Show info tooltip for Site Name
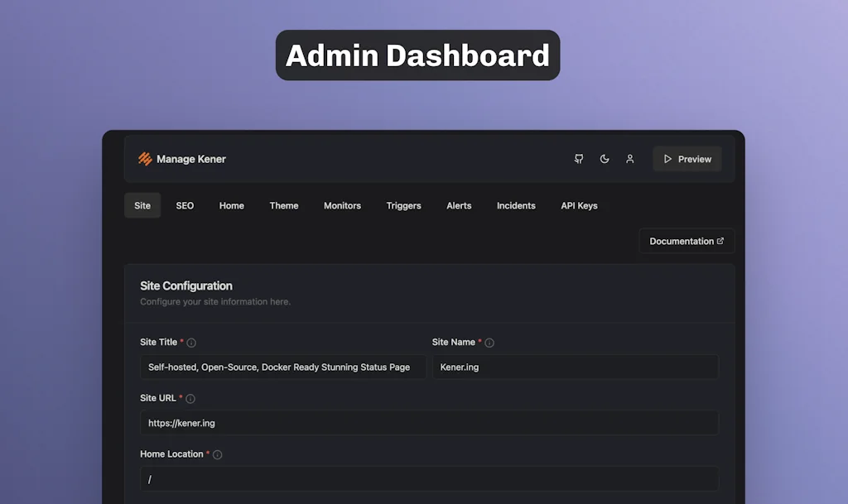This screenshot has height=504, width=848. click(x=489, y=343)
